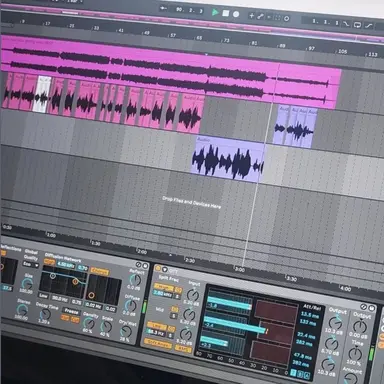Viewport: 384px width, 384px height.
Task: Adjust the reverb Diffuse level knob
Action: (131, 305)
